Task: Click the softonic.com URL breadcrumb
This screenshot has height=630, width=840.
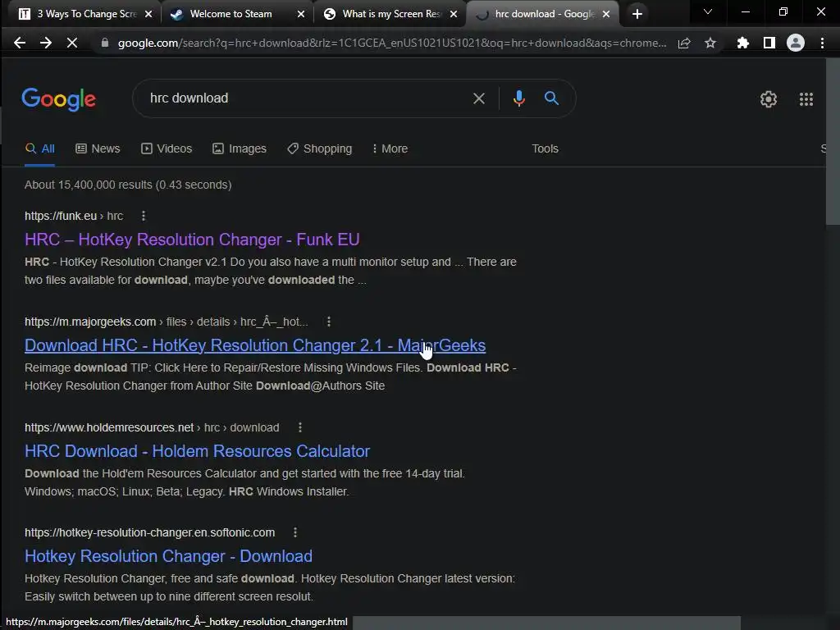Action: 149,532
